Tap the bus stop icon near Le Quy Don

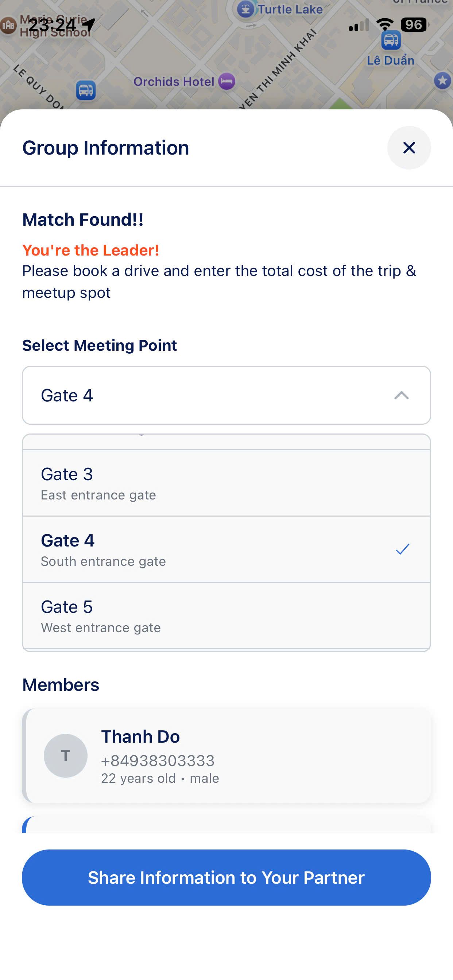[x=86, y=90]
